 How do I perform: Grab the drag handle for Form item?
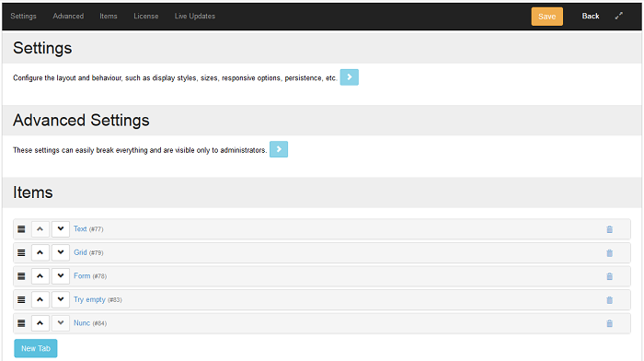point(21,276)
